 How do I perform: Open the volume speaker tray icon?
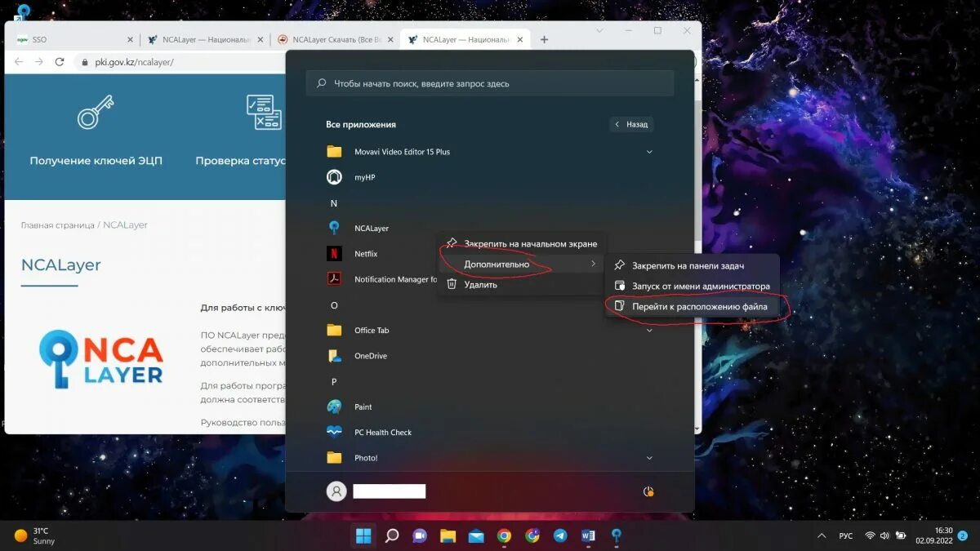[x=886, y=535]
